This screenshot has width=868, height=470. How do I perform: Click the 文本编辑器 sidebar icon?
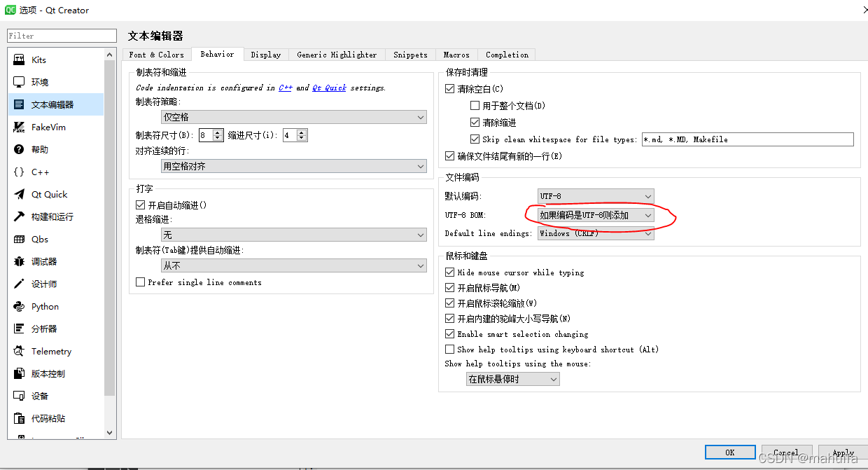tap(19, 105)
